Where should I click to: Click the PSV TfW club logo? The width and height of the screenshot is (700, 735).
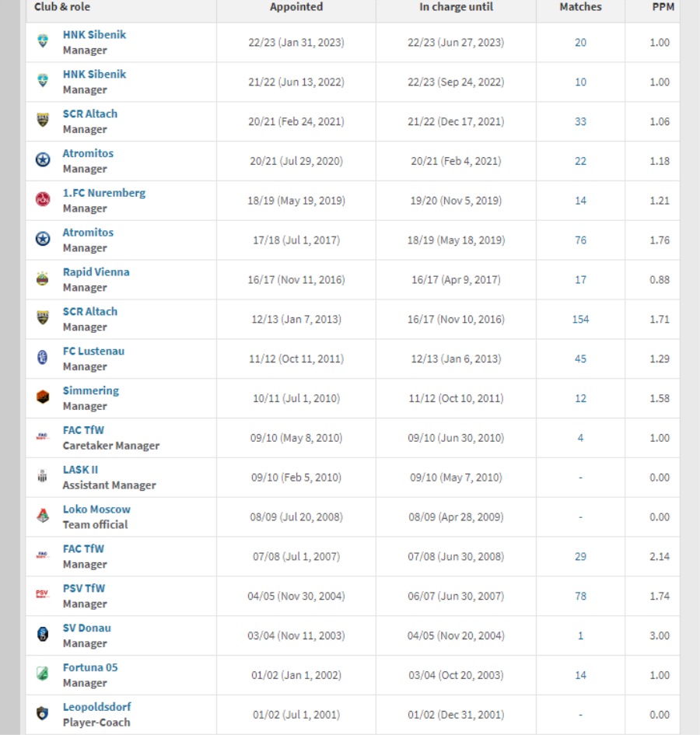[43, 595]
